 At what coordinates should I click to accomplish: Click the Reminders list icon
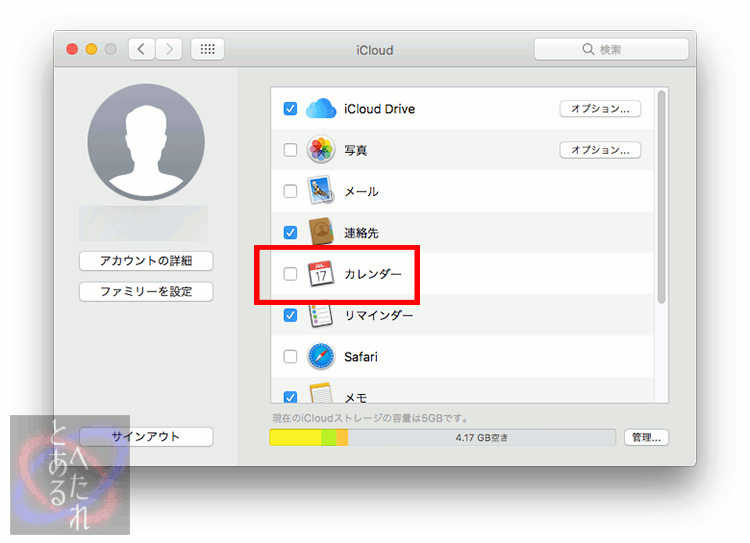(320, 315)
